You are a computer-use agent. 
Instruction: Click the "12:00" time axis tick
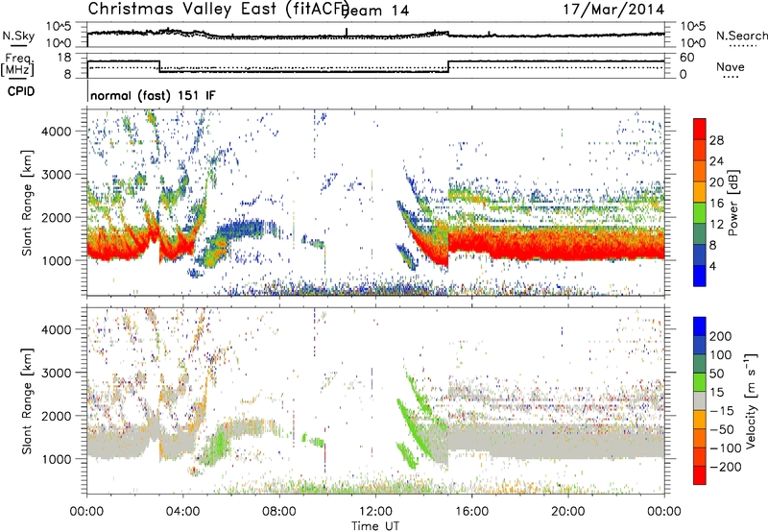tap(375, 512)
